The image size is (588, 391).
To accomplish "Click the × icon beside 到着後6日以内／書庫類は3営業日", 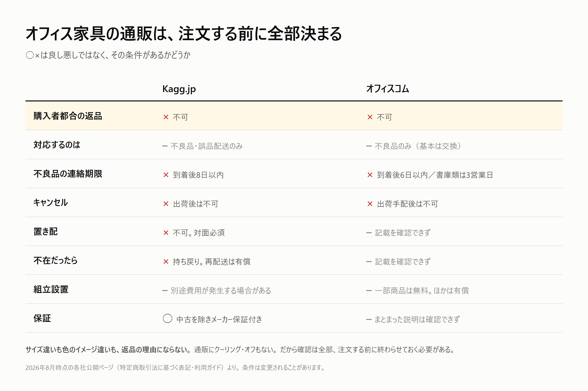I will (370, 175).
